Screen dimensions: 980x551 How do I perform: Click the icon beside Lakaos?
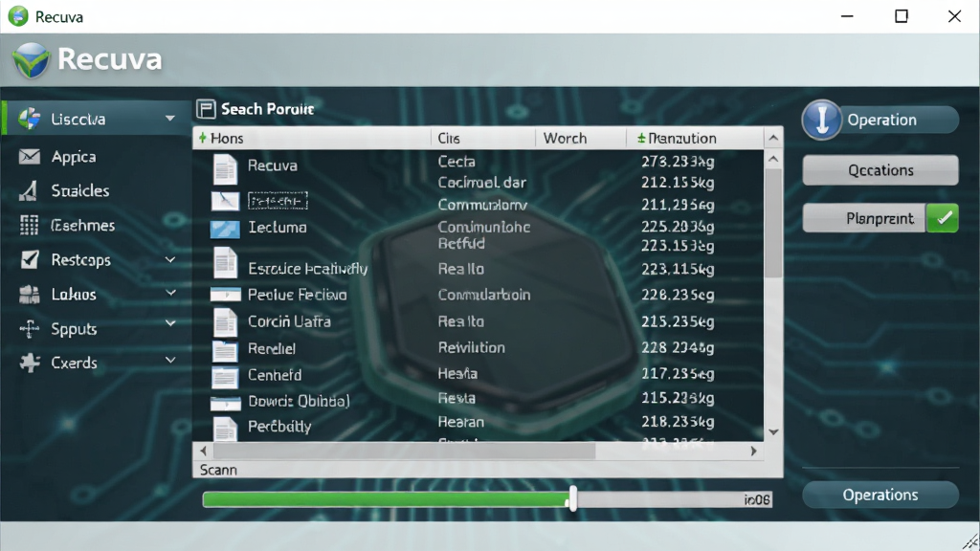coord(30,295)
